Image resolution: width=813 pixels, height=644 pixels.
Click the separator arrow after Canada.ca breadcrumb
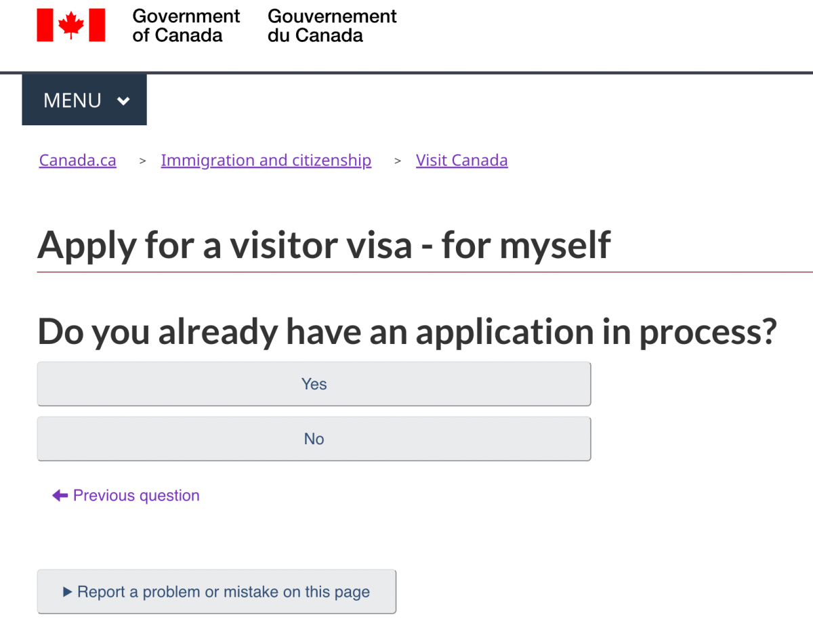(142, 160)
